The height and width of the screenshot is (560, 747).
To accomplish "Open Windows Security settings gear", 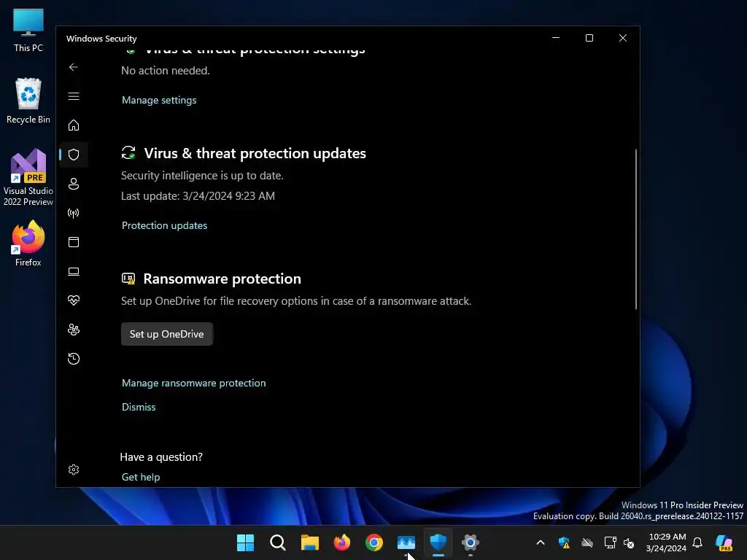I will tap(74, 470).
